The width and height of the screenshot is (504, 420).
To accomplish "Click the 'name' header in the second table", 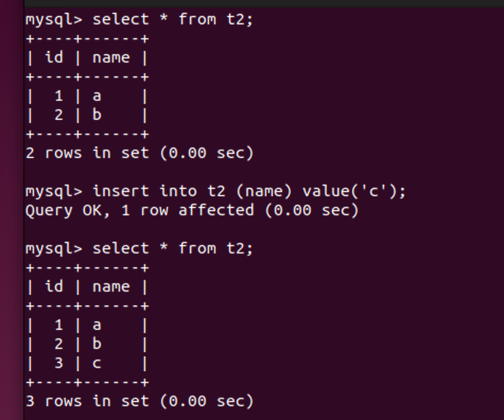I will point(111,287).
